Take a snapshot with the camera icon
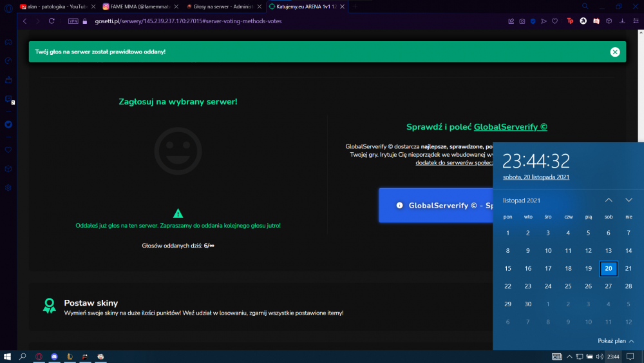 click(522, 21)
